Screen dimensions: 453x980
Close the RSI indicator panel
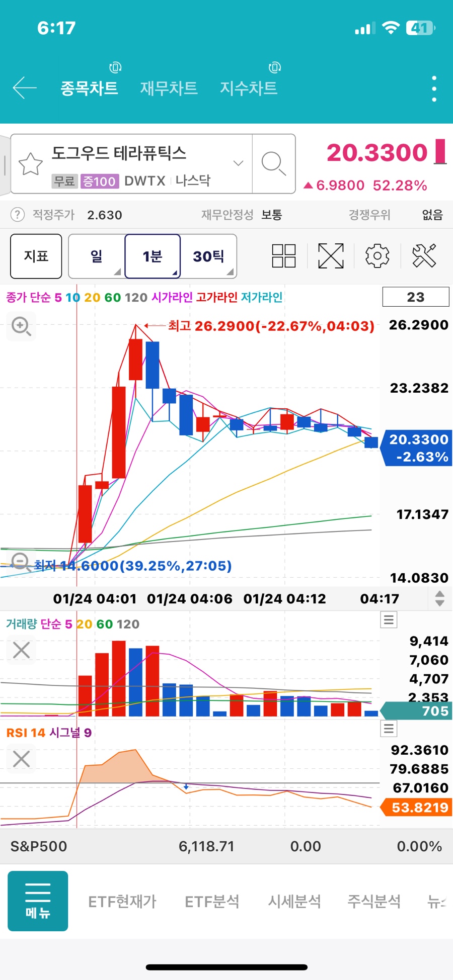click(x=21, y=758)
